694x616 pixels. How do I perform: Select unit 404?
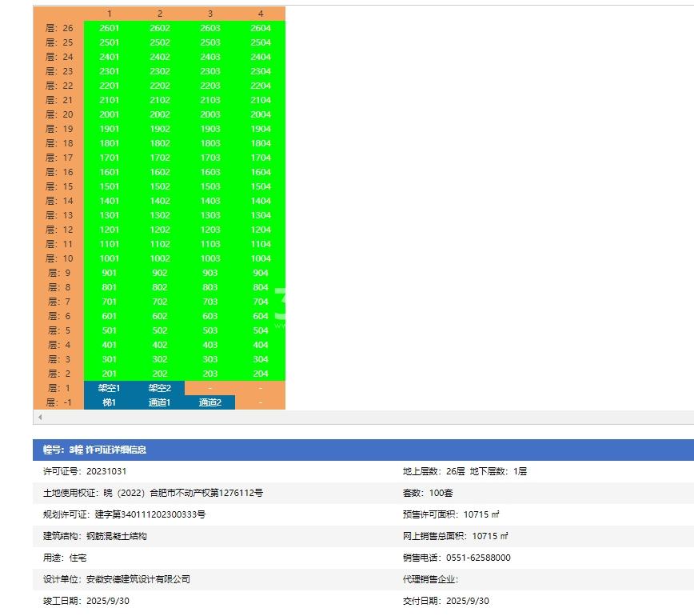click(x=261, y=345)
